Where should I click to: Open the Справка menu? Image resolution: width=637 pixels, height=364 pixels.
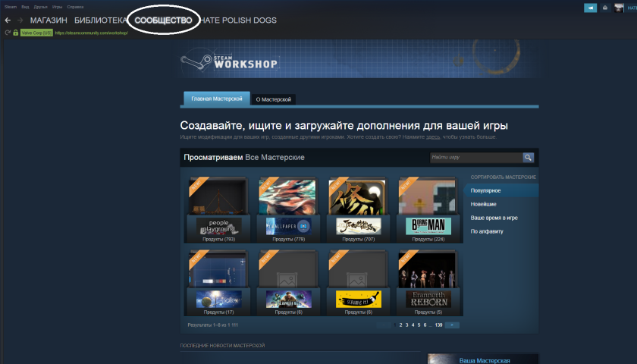point(75,7)
